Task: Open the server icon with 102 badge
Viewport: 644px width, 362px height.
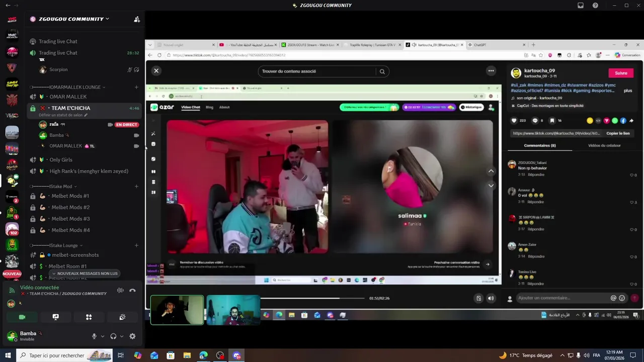Action: (12, 229)
